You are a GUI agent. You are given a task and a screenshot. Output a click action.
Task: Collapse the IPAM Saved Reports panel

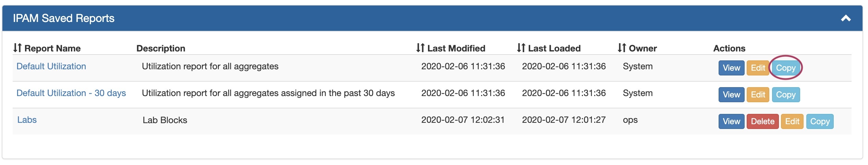pyautogui.click(x=845, y=18)
